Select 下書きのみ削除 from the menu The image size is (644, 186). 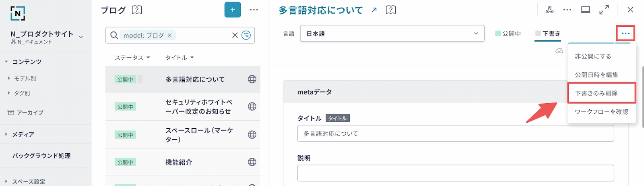click(596, 93)
